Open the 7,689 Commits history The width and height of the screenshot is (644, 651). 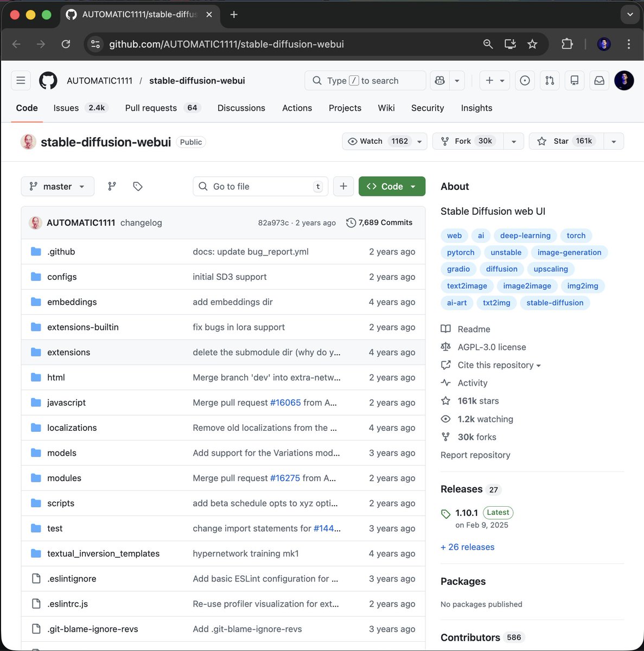(x=379, y=222)
